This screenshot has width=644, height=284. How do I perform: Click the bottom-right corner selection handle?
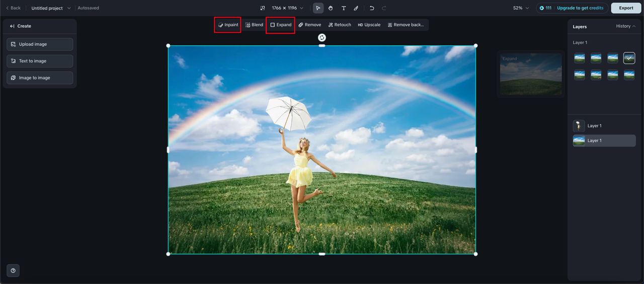click(x=475, y=254)
